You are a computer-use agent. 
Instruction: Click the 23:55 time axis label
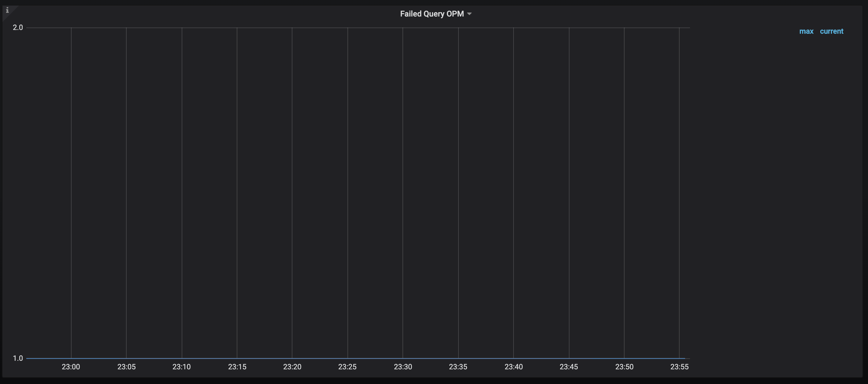tap(679, 367)
